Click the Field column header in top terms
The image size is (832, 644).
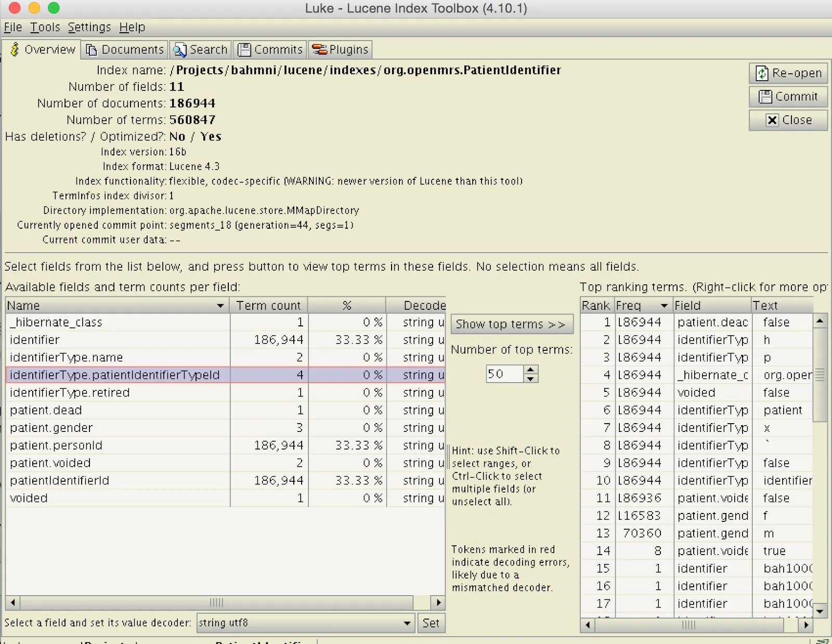pyautogui.click(x=712, y=306)
